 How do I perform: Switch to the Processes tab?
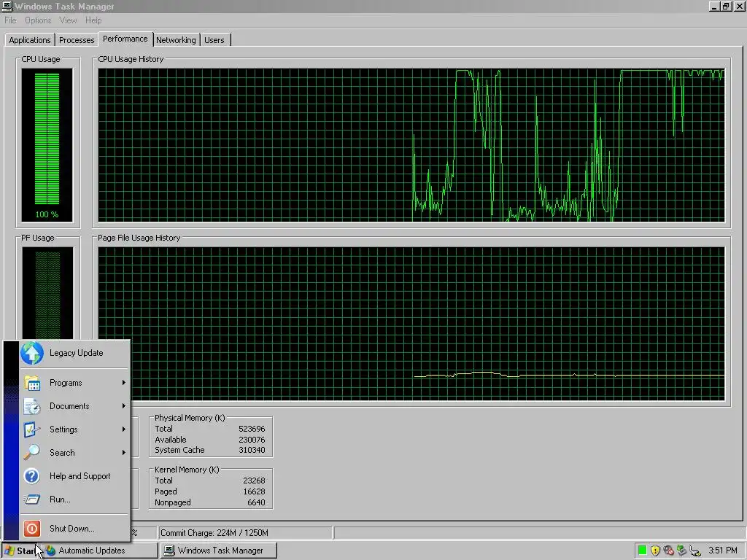click(77, 40)
